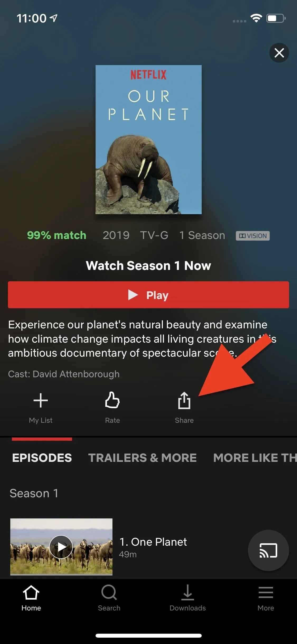Play episode One Planet thumbnail
297x644 pixels.
pos(61,547)
